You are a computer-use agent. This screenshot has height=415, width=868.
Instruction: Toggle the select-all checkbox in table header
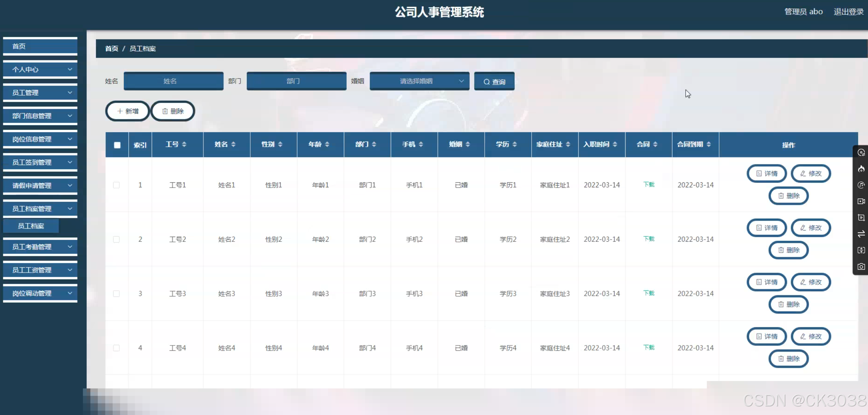point(117,145)
